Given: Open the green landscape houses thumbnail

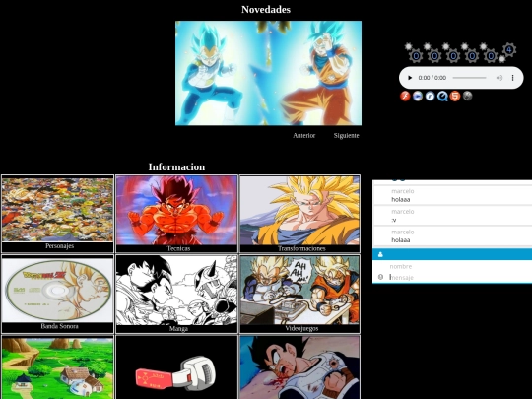Looking at the screenshot, I should (x=57, y=367).
